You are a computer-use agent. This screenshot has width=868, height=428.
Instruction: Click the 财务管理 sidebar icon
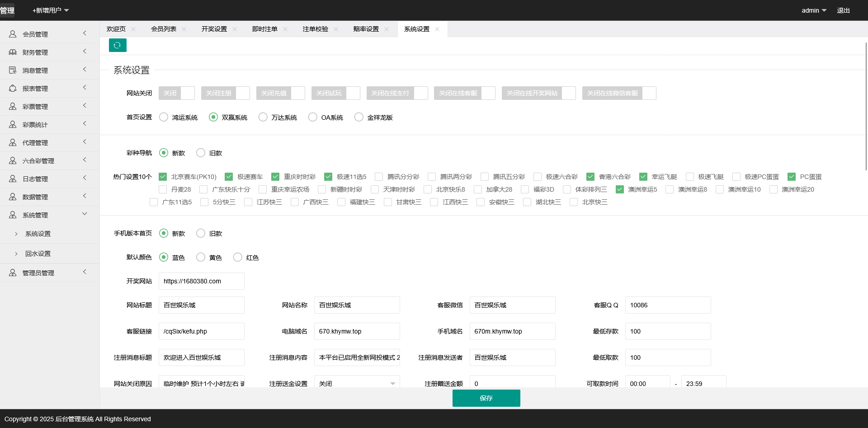pos(12,52)
